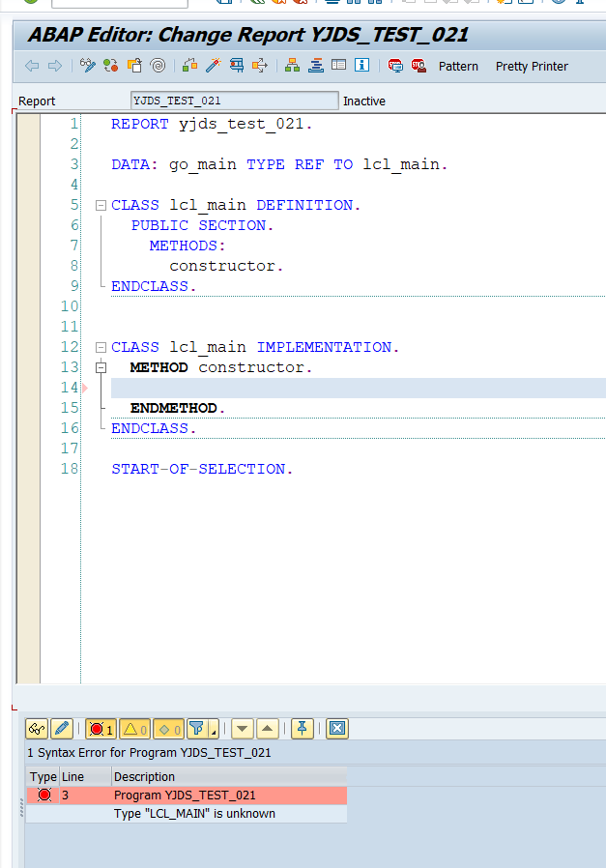606x868 pixels.
Task: Toggle the red Errors filter button
Action: pyautogui.click(x=101, y=729)
